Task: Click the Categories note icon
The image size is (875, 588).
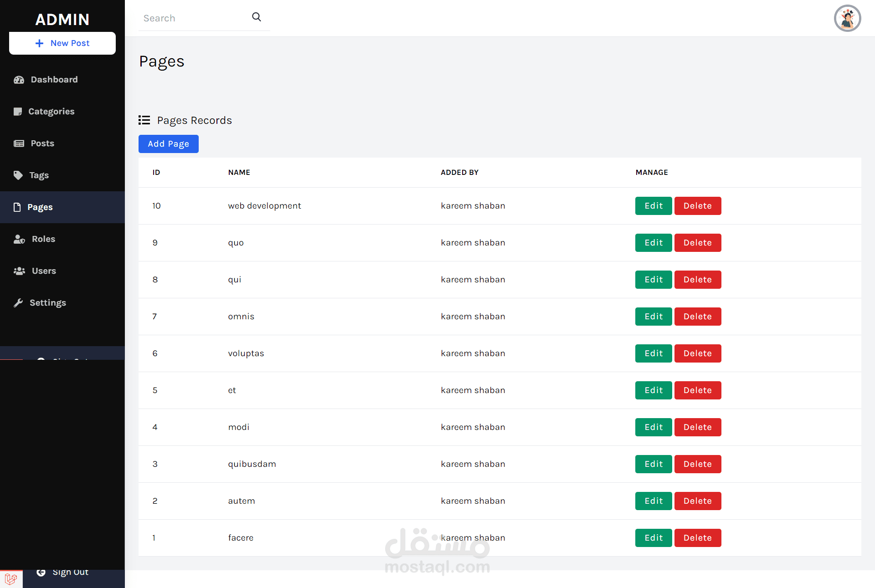Action: click(18, 112)
